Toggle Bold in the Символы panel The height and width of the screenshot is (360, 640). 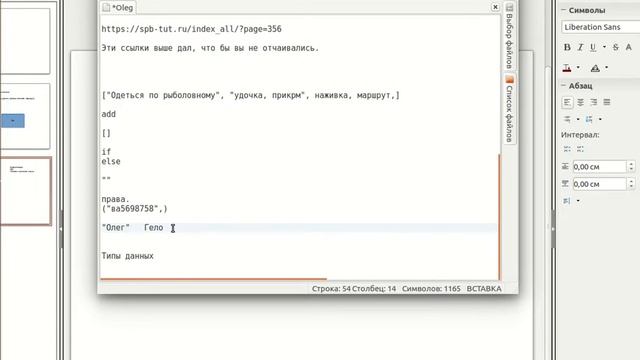click(567, 47)
